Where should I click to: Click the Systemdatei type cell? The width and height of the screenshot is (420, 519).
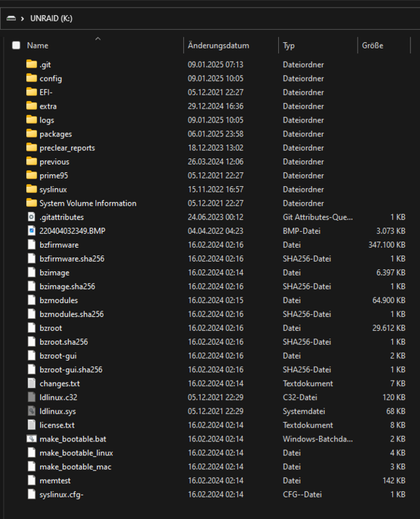point(304,411)
